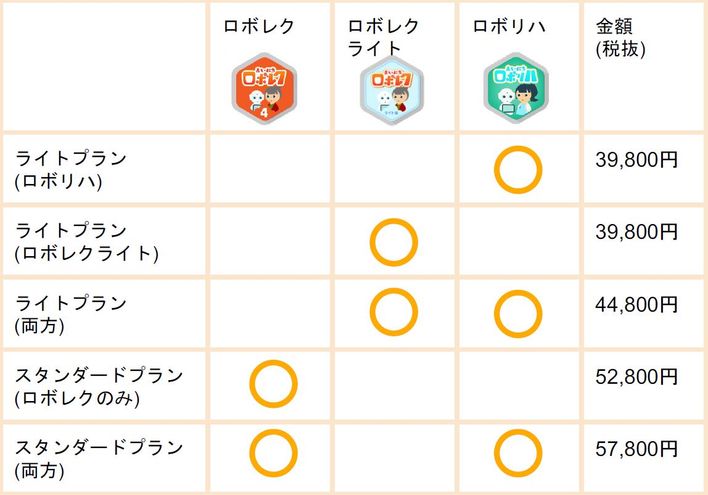The image size is (708, 495).
Task: Select the スタンダードプラン(ロボレクのみ) row label
Action: (99, 387)
